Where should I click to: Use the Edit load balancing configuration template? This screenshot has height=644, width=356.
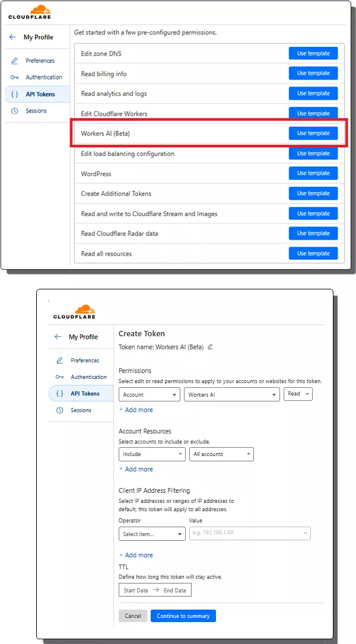(313, 153)
